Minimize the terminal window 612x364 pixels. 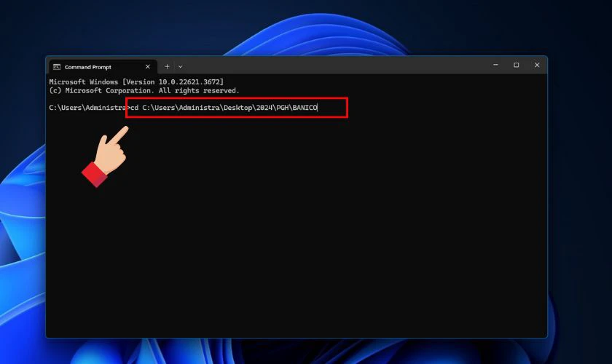(x=495, y=65)
